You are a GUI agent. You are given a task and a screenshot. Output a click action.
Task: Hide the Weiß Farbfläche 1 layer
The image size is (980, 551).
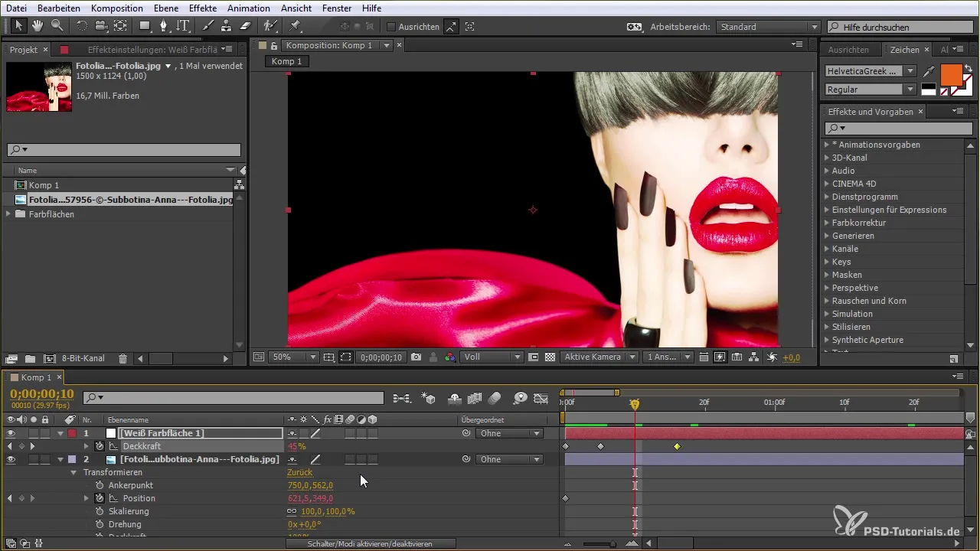(x=11, y=433)
